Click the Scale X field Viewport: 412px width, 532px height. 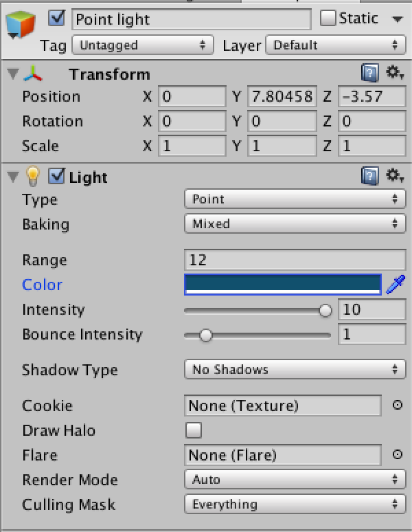point(192,146)
